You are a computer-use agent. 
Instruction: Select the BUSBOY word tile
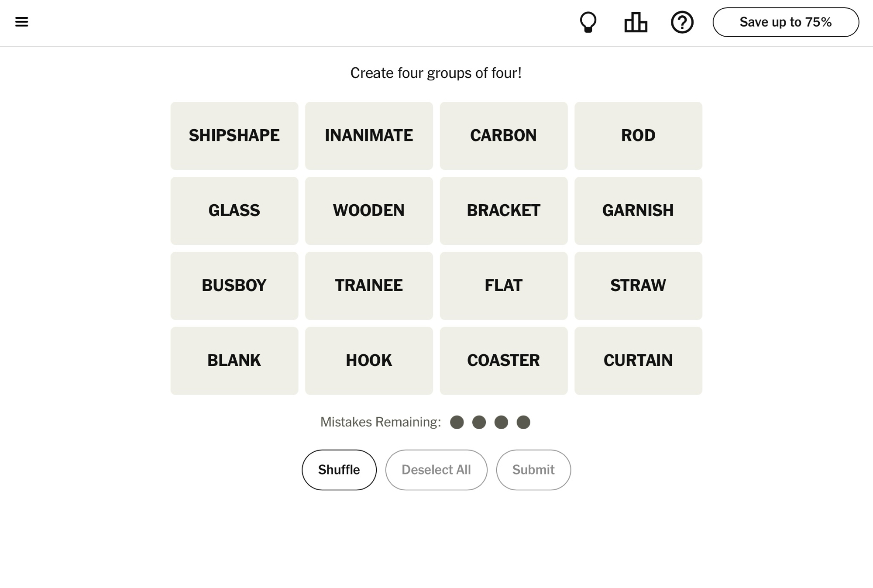point(234,286)
